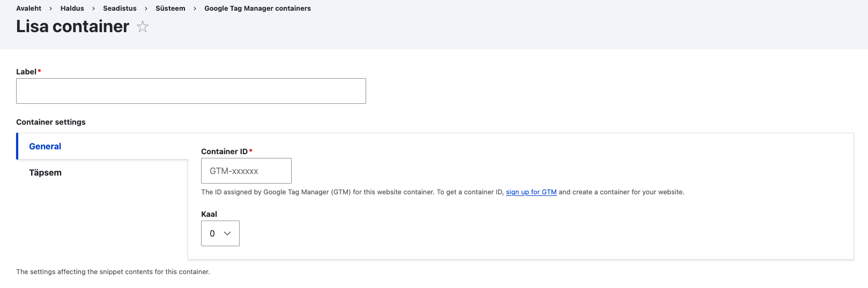The width and height of the screenshot is (868, 288).
Task: Click the star shortcut icon beside the title
Action: tap(142, 27)
